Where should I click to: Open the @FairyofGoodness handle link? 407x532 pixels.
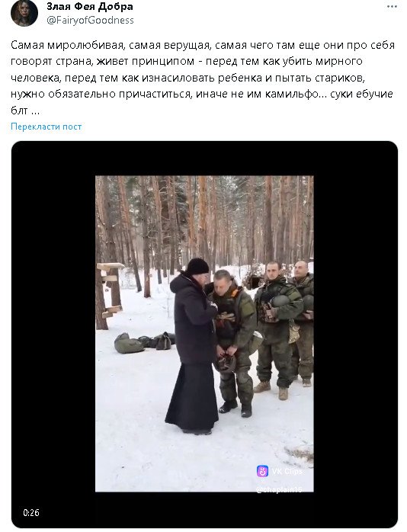coord(90,21)
